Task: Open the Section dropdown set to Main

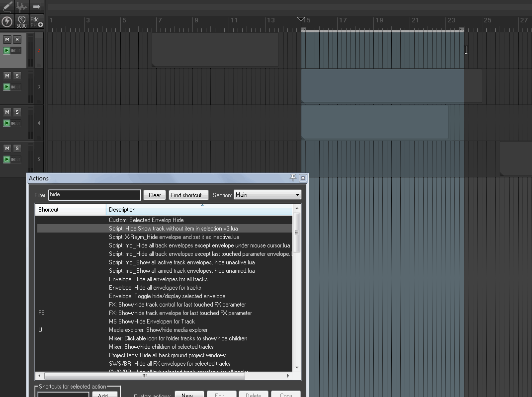Action: click(267, 195)
